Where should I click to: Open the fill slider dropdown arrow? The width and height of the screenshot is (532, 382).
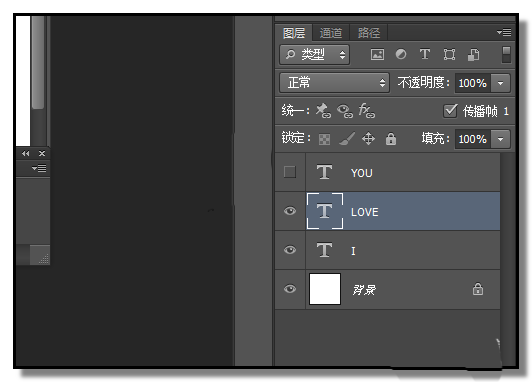point(500,139)
